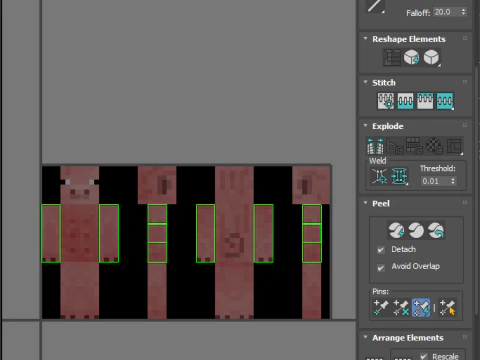The height and width of the screenshot is (360, 480).
Task: Click Flatten by Smoothing Group icon
Action: (x=414, y=146)
